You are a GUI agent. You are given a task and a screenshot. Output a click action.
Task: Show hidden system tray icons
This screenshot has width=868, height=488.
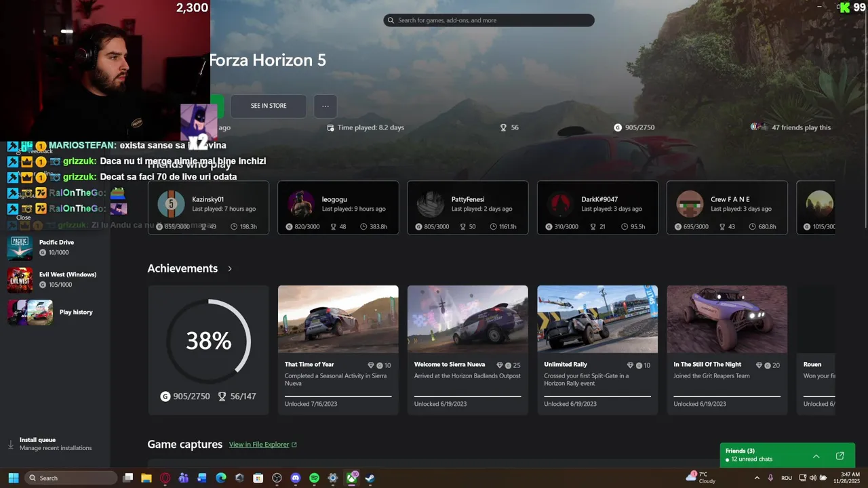[757, 478]
